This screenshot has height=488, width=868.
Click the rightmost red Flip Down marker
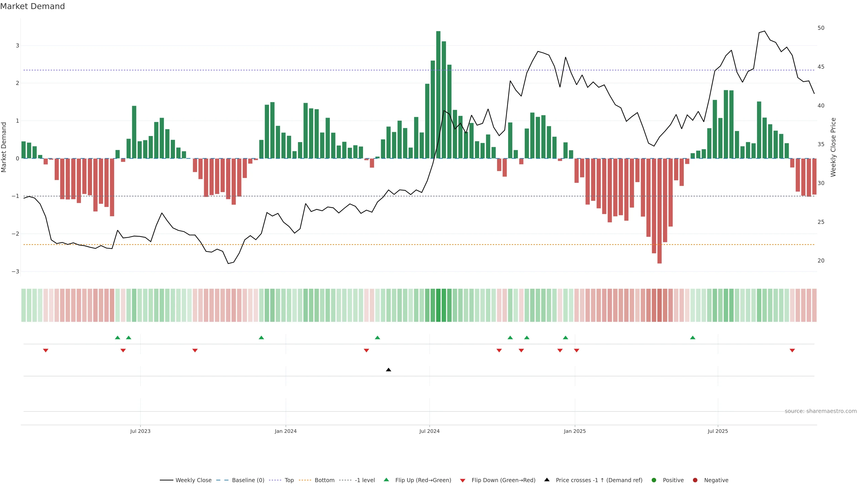pyautogui.click(x=792, y=351)
